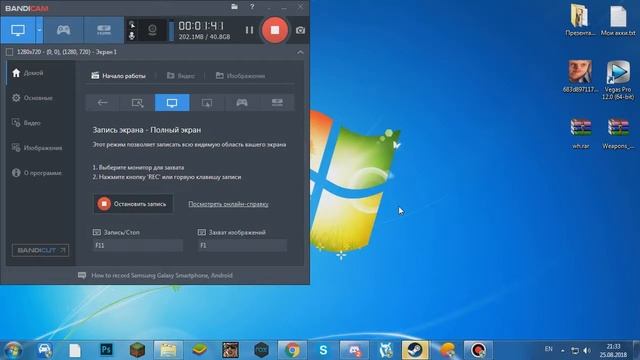Toggle microphone recording icon
The image size is (640, 360).
coord(132,36)
